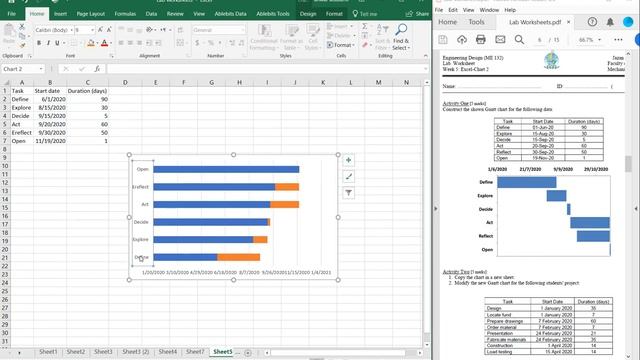Open Find & Select magnifier menu
The width and height of the screenshot is (640, 360).
tap(401, 37)
